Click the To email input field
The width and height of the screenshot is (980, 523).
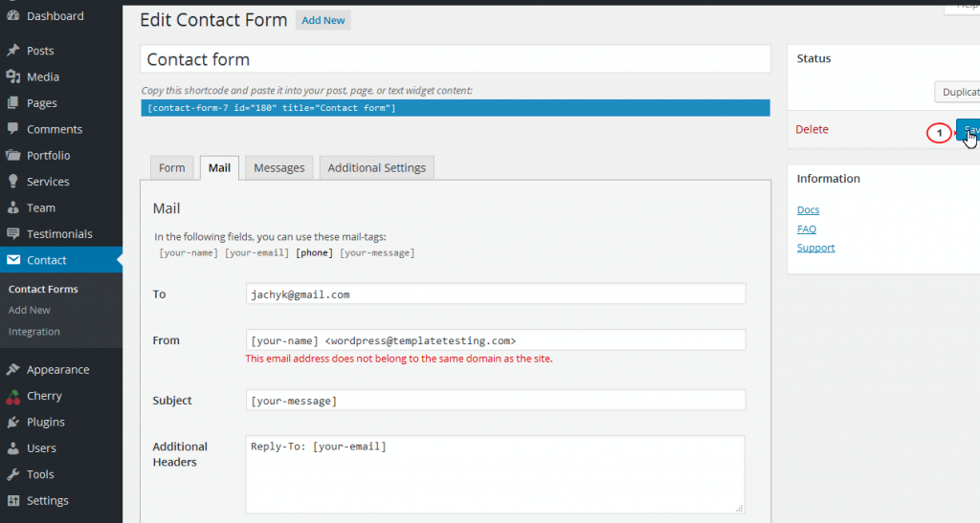point(496,294)
